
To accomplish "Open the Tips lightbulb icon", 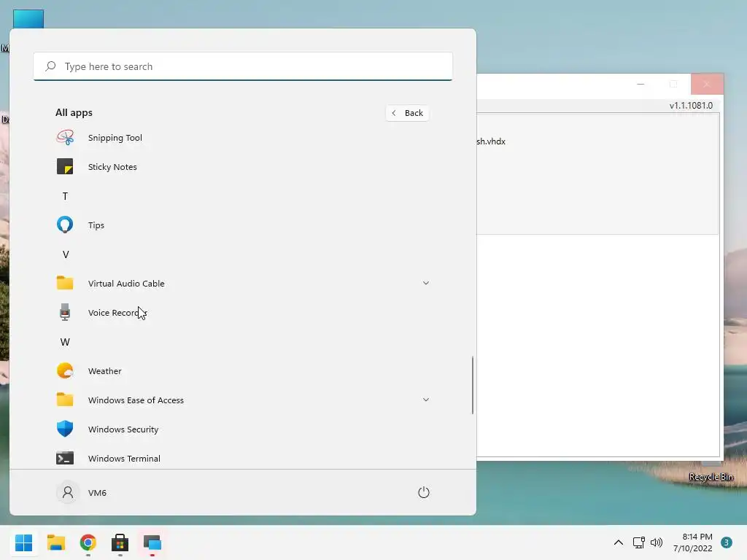I will [65, 225].
